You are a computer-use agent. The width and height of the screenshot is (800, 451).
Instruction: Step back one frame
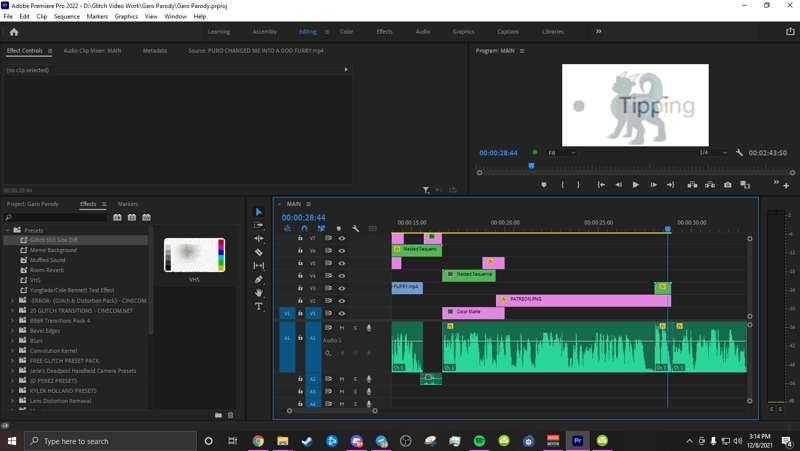pos(618,185)
